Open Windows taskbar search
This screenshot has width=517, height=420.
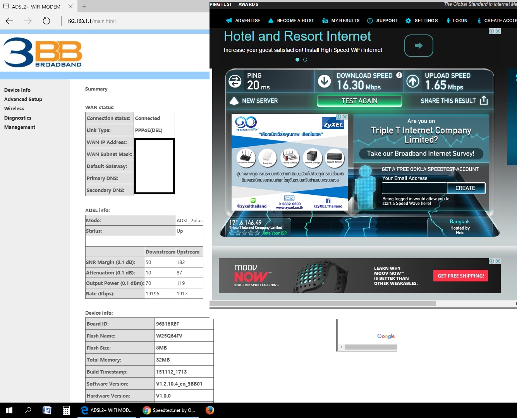tap(28, 410)
